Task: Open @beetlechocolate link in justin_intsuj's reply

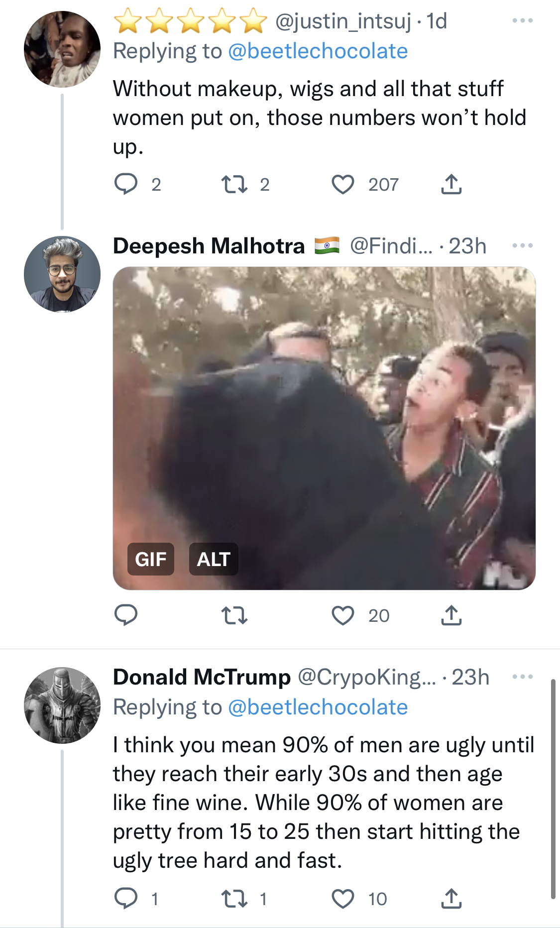Action: [318, 51]
